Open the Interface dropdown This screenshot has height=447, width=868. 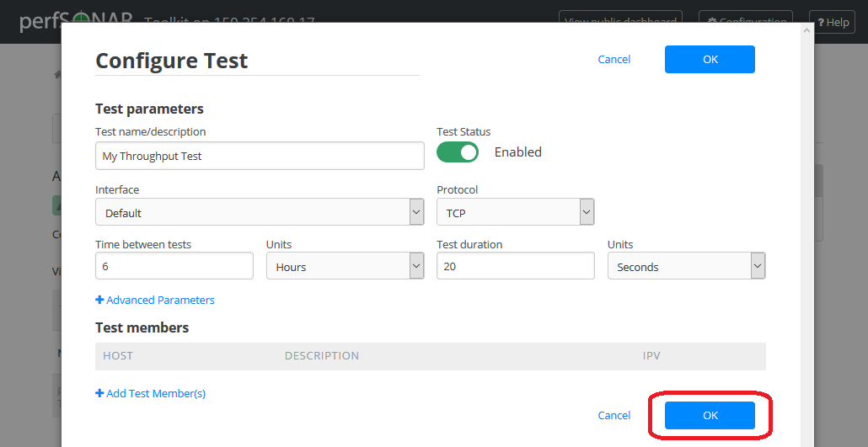point(260,212)
